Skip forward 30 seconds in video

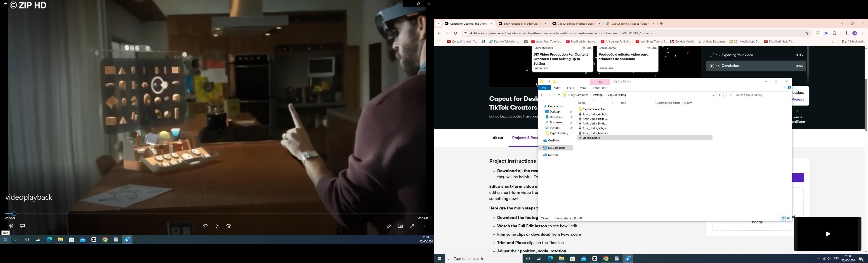[229, 226]
